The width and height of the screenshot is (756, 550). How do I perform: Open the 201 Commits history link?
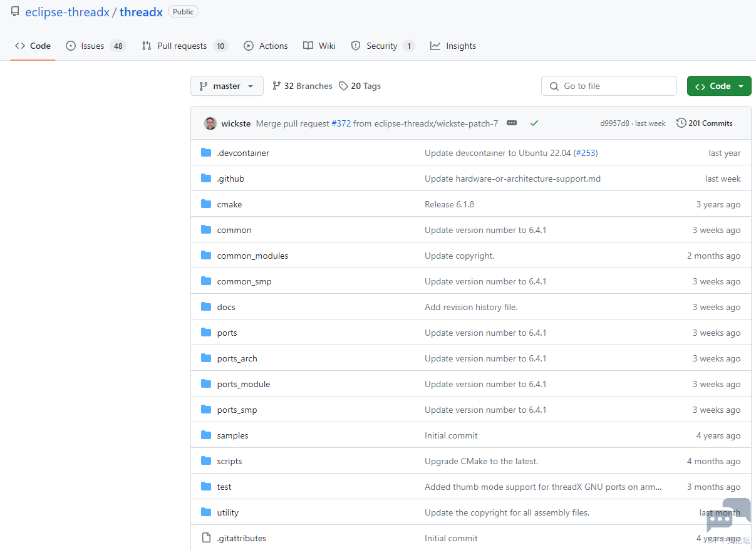tap(705, 123)
